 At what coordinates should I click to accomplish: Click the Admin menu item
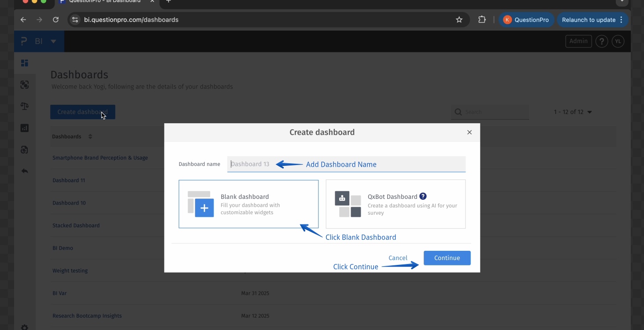578,41
